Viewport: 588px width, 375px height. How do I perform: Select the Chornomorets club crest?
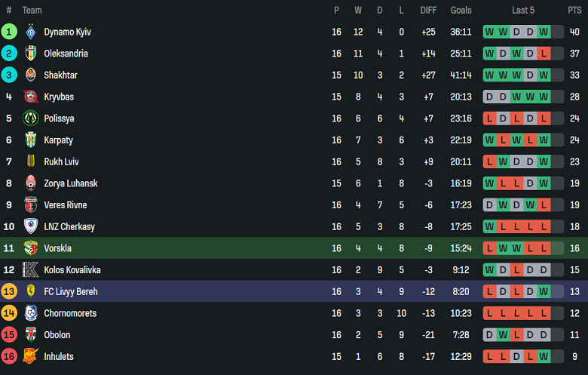pos(31,313)
